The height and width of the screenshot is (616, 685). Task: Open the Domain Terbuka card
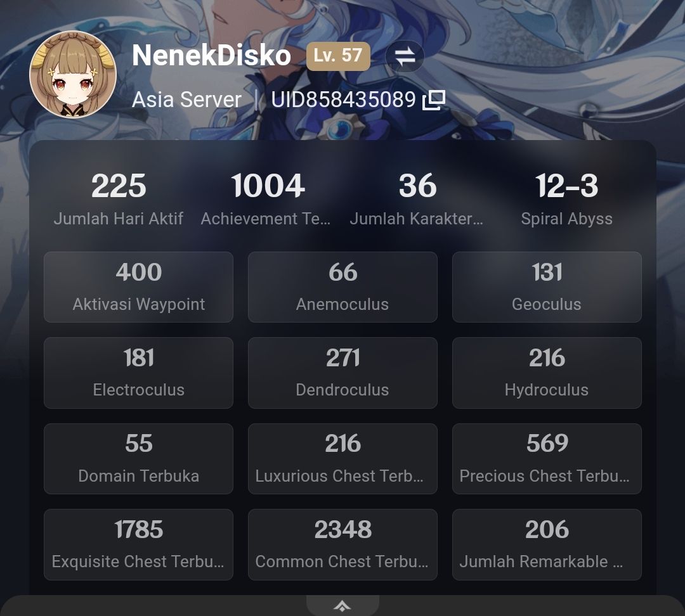[138, 458]
